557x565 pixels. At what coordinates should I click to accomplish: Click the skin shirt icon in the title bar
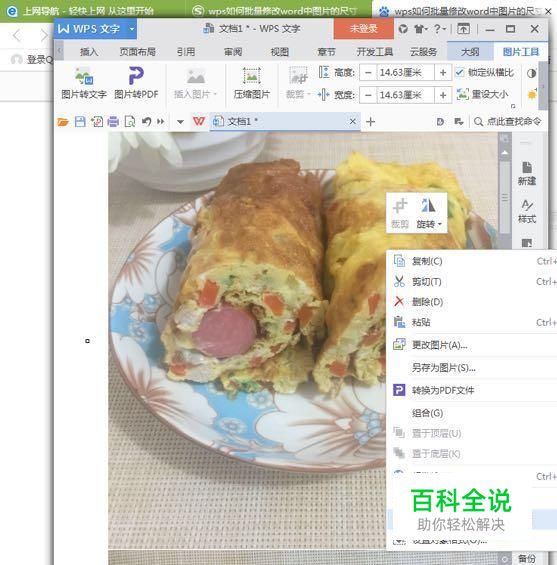click(419, 29)
